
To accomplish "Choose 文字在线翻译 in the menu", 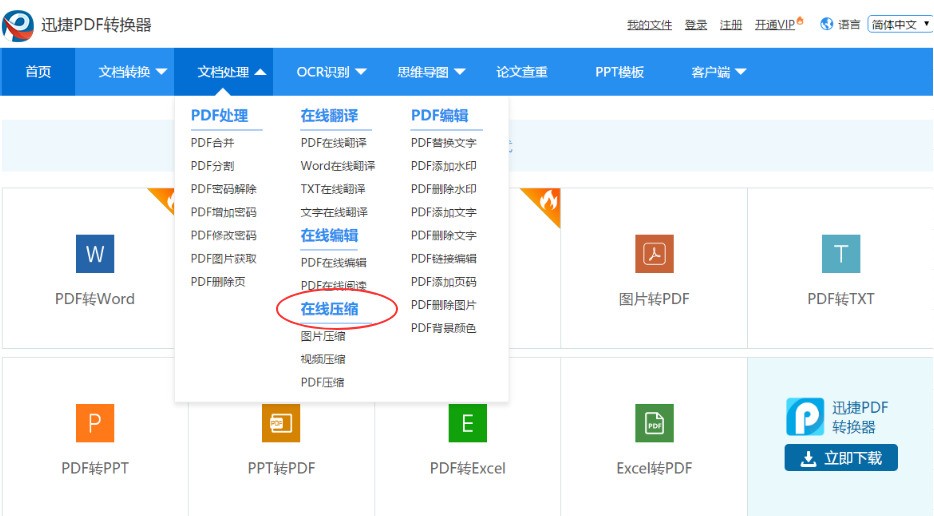I will point(334,212).
